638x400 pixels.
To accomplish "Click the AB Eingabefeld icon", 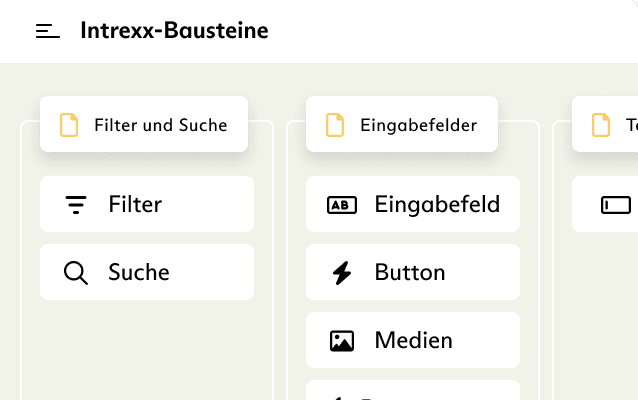I will click(342, 205).
